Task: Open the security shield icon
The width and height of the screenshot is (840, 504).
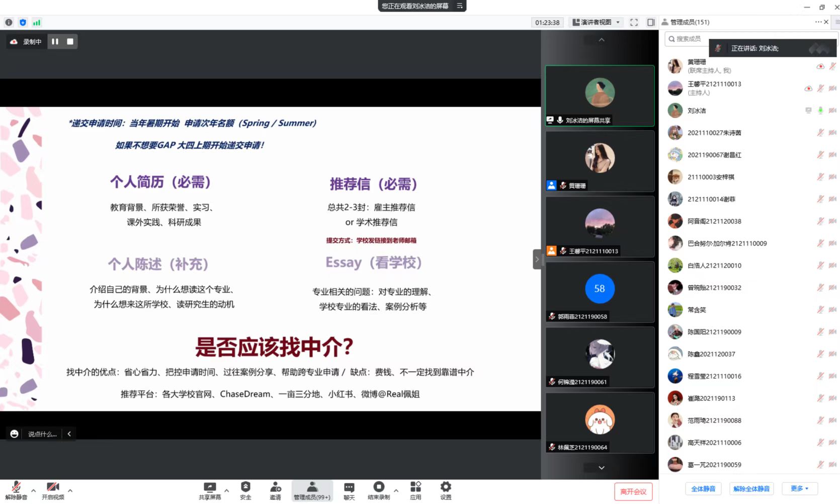Action: click(x=245, y=487)
